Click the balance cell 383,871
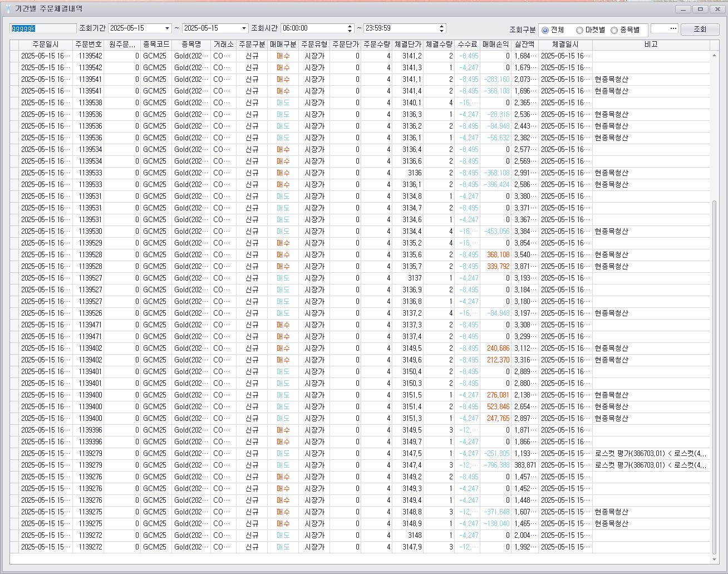This screenshot has height=574, width=728. (525, 465)
